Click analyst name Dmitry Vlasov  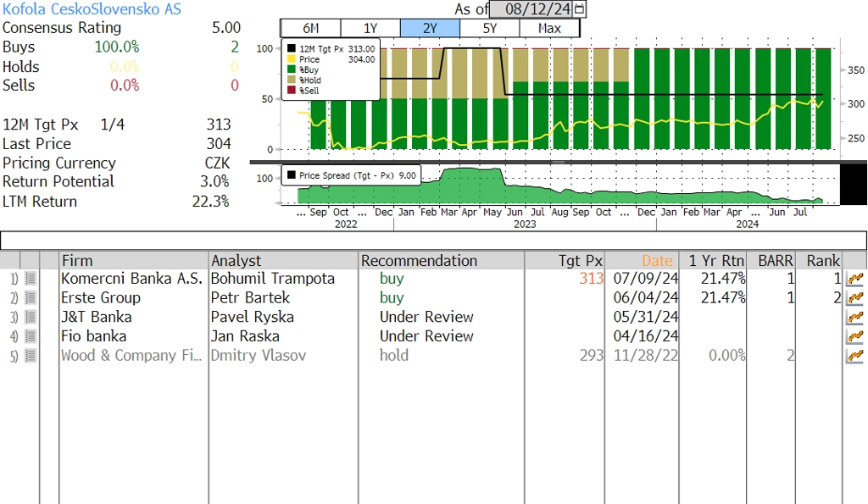point(259,356)
